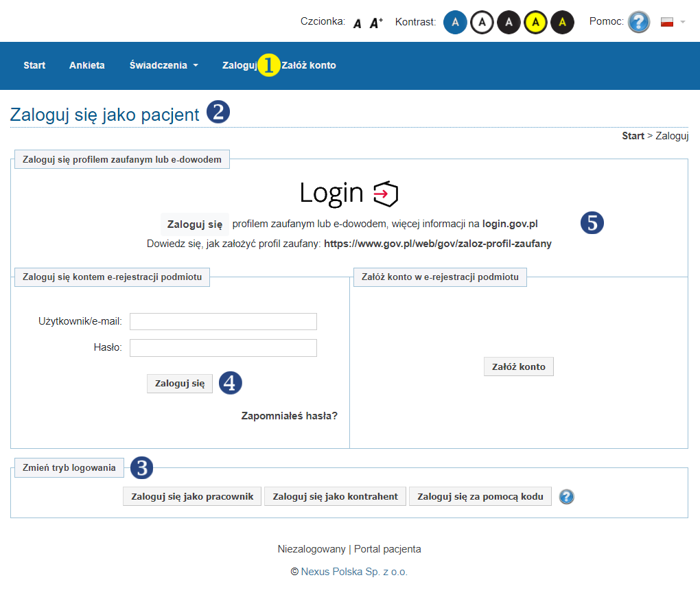
Task: Open help icon next to code login
Action: pos(566,496)
